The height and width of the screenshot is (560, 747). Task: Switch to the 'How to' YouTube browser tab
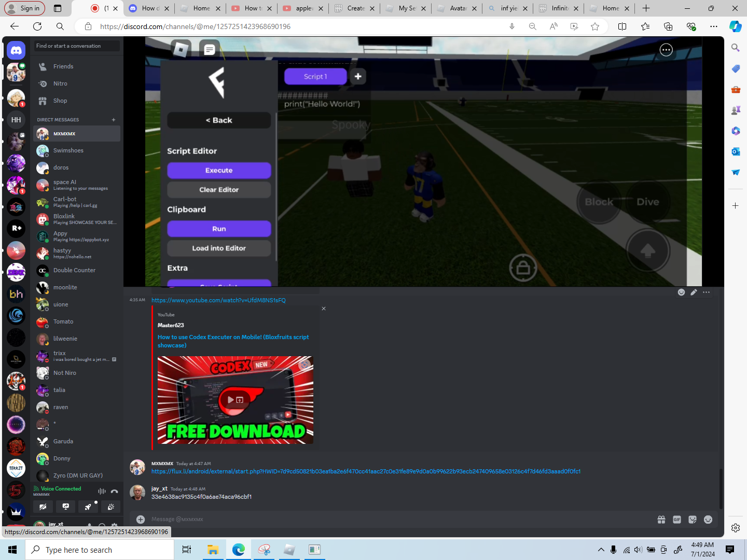[x=252, y=8]
